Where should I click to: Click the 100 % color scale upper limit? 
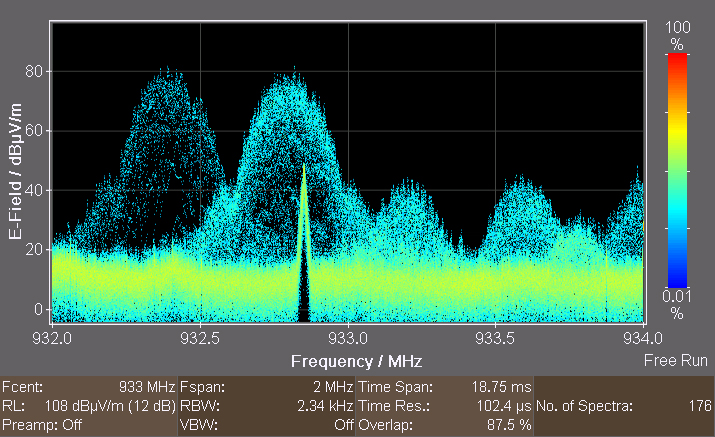tap(677, 35)
